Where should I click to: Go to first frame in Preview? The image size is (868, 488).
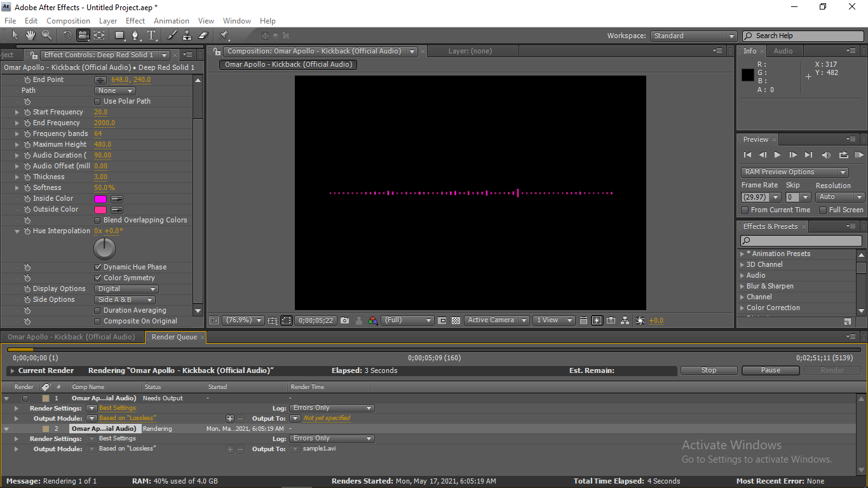click(748, 155)
